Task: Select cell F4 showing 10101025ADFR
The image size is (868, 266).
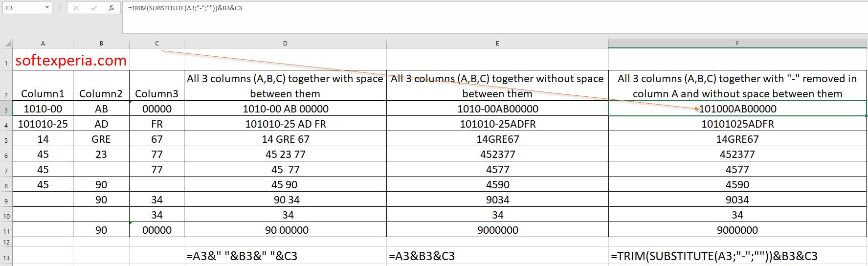Action: pyautogui.click(x=737, y=124)
